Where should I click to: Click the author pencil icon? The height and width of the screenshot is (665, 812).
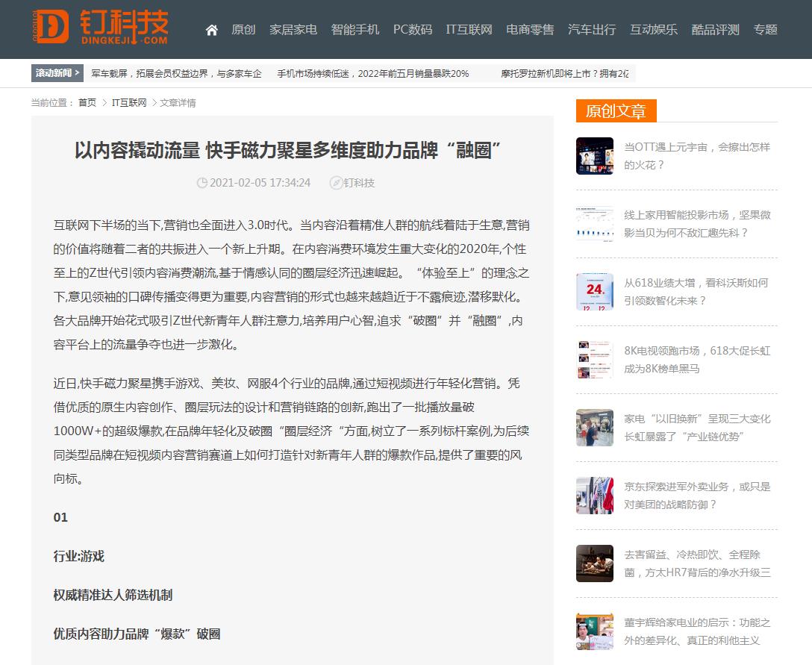click(x=336, y=183)
